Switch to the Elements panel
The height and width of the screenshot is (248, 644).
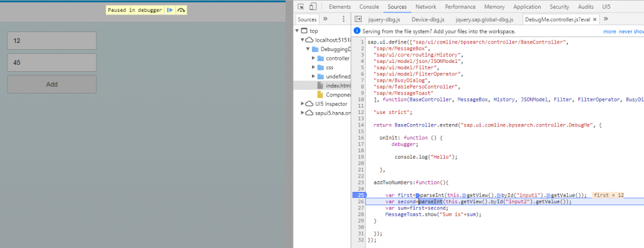[x=340, y=6]
